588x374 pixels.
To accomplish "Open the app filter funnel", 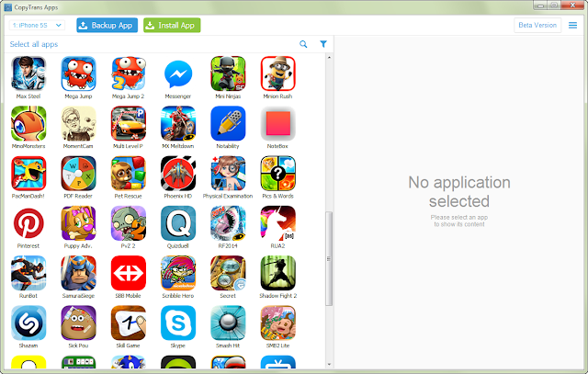I will [323, 44].
